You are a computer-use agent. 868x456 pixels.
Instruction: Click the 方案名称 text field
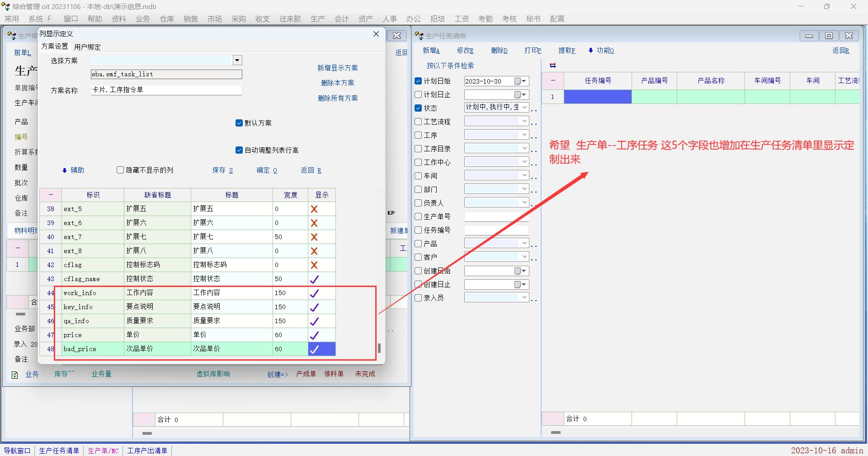166,90
